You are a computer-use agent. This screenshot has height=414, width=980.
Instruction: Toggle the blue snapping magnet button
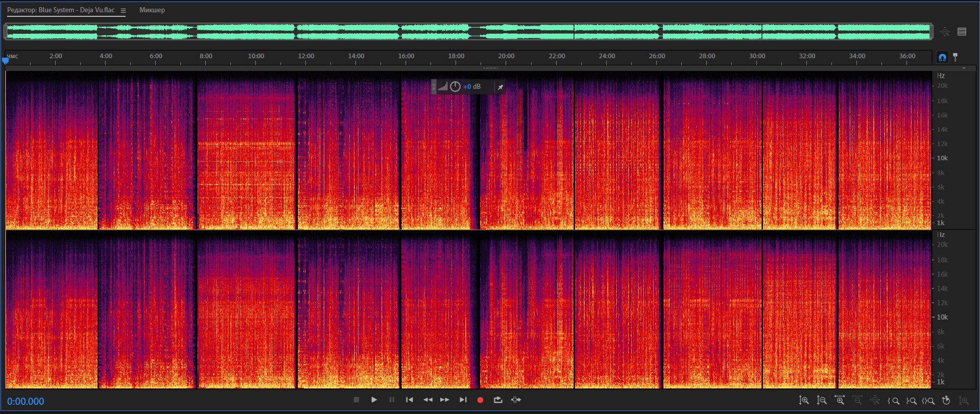coord(942,57)
